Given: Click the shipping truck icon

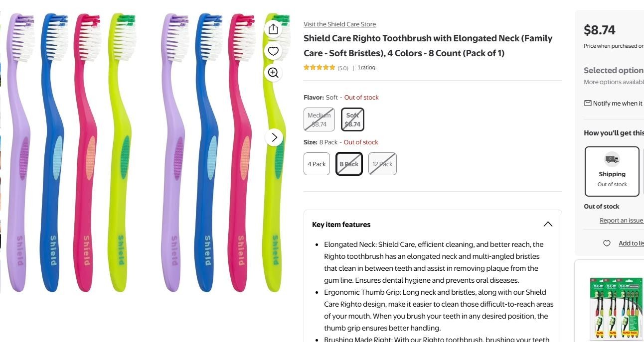Looking at the screenshot, I should (x=612, y=159).
